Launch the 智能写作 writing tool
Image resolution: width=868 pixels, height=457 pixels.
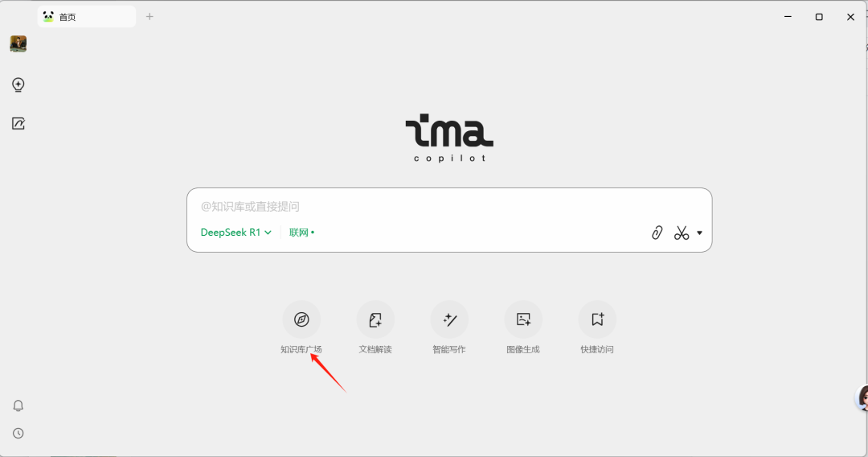coord(449,319)
